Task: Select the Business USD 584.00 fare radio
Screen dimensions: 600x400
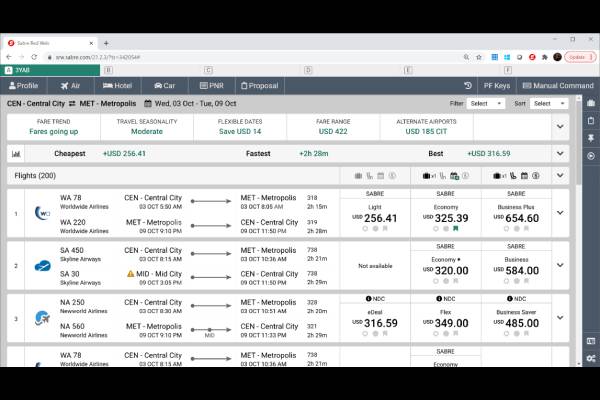Action: coord(506,281)
